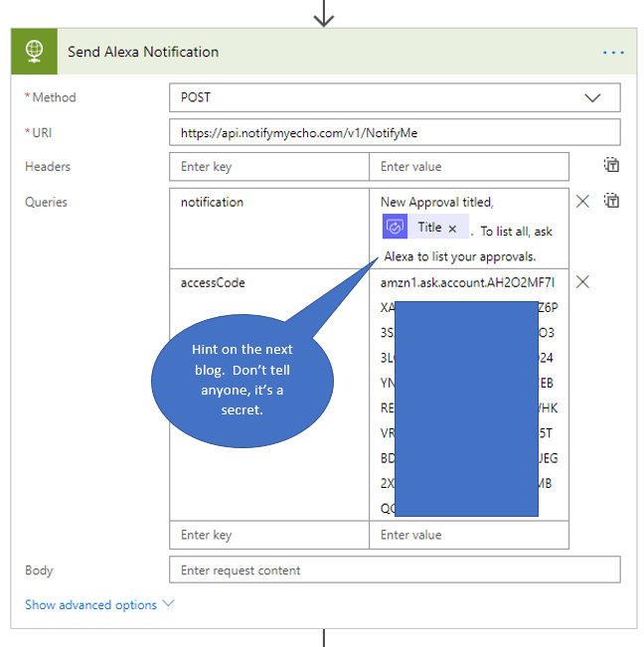Click the accessCode key field
This screenshot has height=647, width=644.
[269, 395]
